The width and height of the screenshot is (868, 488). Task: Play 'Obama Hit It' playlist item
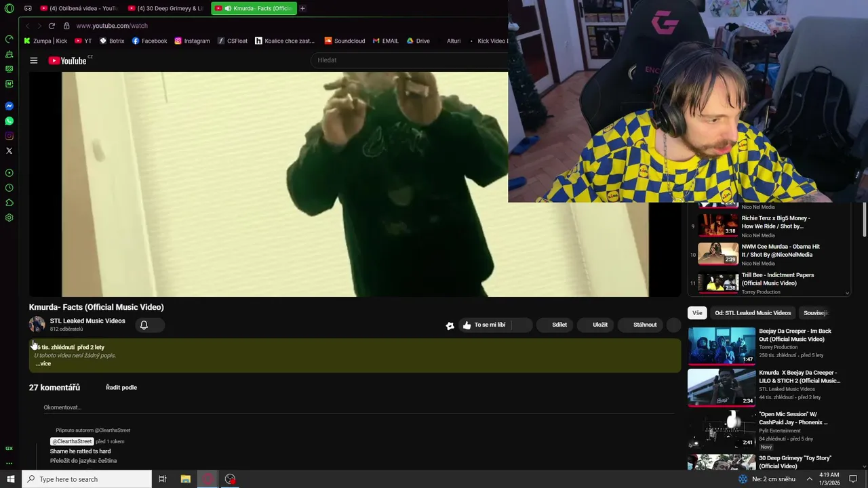click(769, 254)
